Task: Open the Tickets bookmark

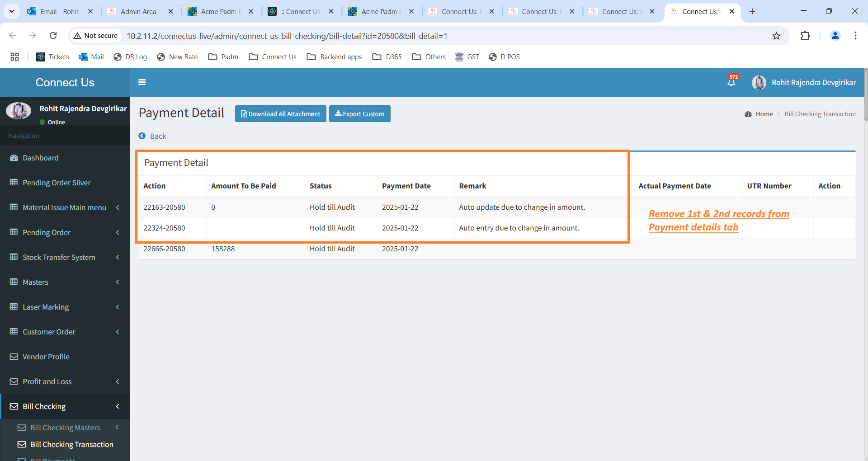Action: coord(53,56)
